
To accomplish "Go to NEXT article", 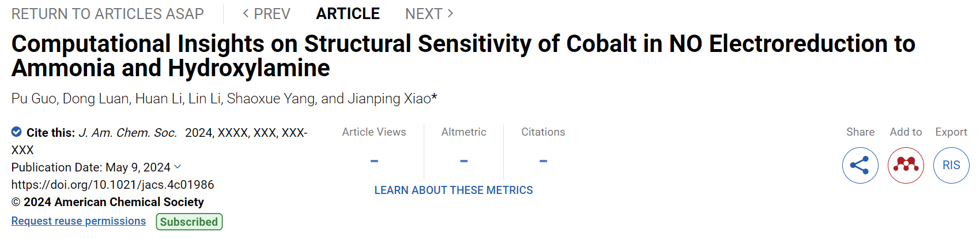I will [x=429, y=14].
